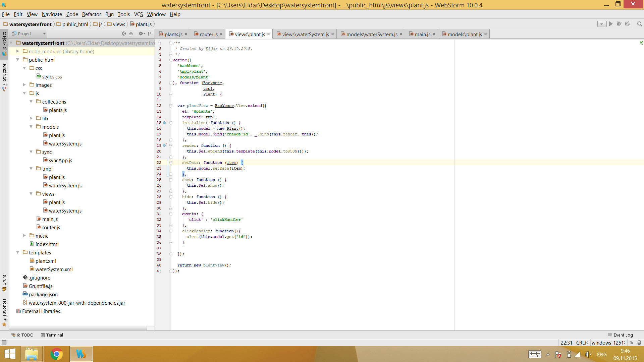Click override marker at line 15
This screenshot has height=362, width=644.
click(x=165, y=123)
